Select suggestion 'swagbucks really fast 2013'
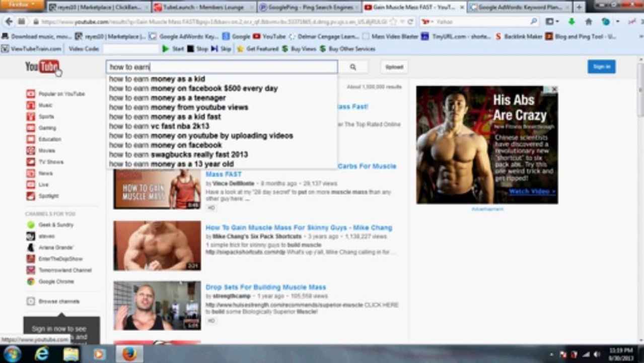Screen dimensions: 644x363 (199, 154)
